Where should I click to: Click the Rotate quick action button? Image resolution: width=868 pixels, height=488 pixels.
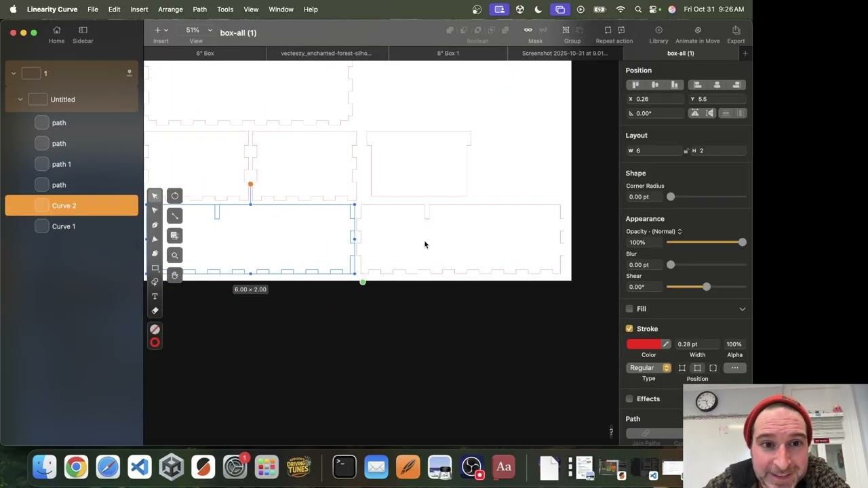[x=175, y=196]
